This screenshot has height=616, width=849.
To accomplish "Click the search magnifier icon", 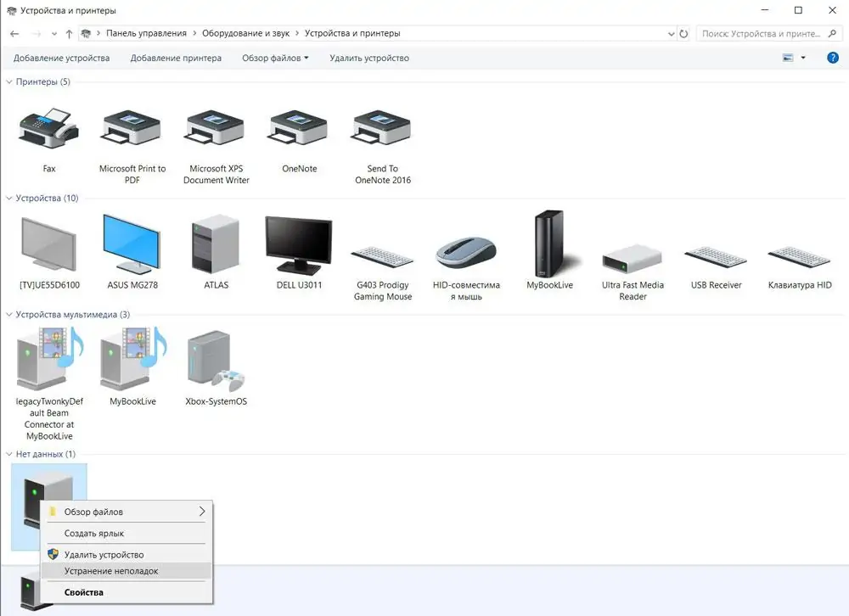I will (832, 34).
